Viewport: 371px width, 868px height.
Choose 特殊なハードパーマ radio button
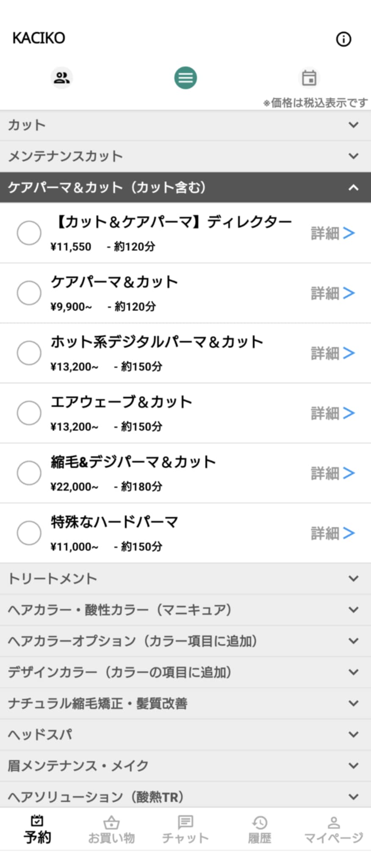point(29,533)
